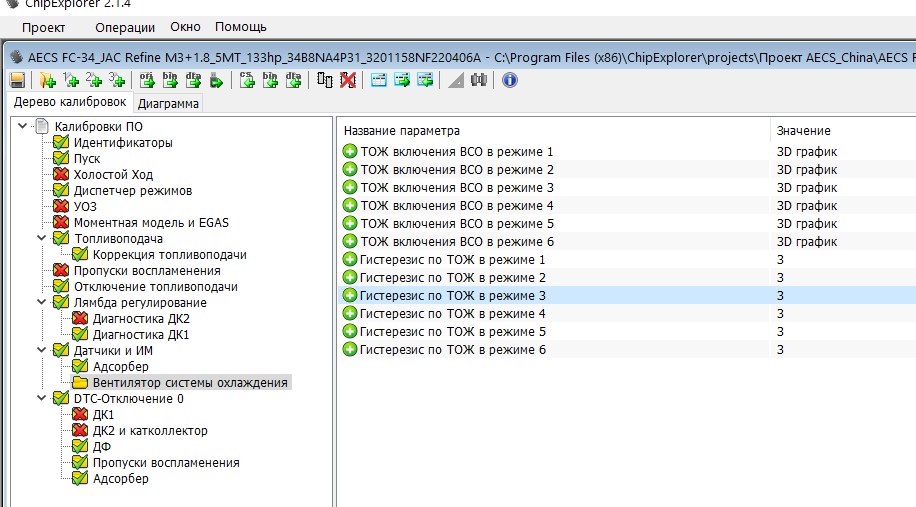Switch to the Диаграмма tab
The image size is (916, 507).
pos(168,103)
